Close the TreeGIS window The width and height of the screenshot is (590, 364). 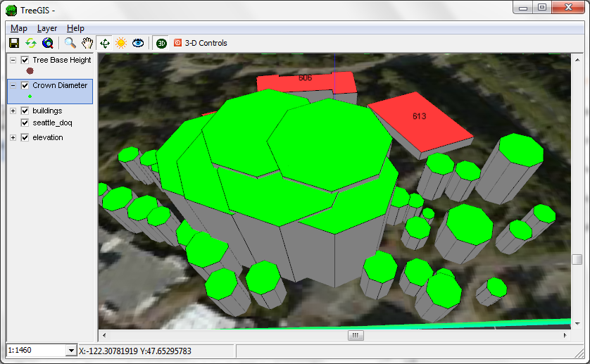(x=569, y=8)
